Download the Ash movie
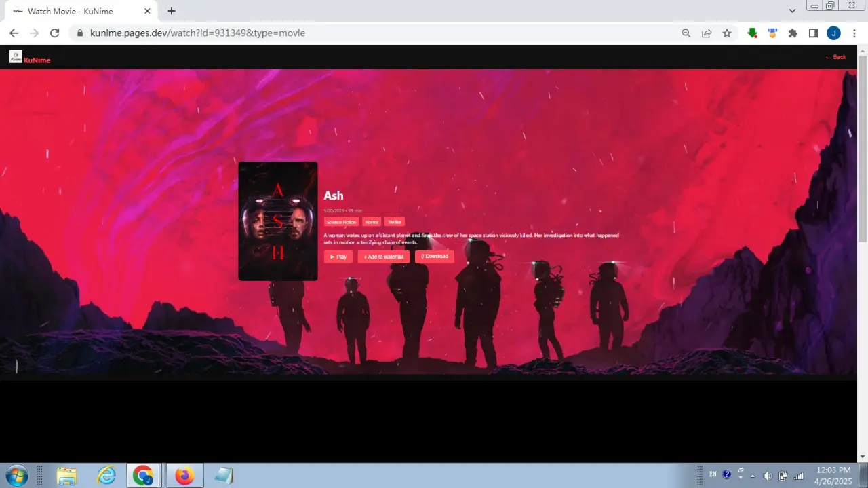 [435, 257]
